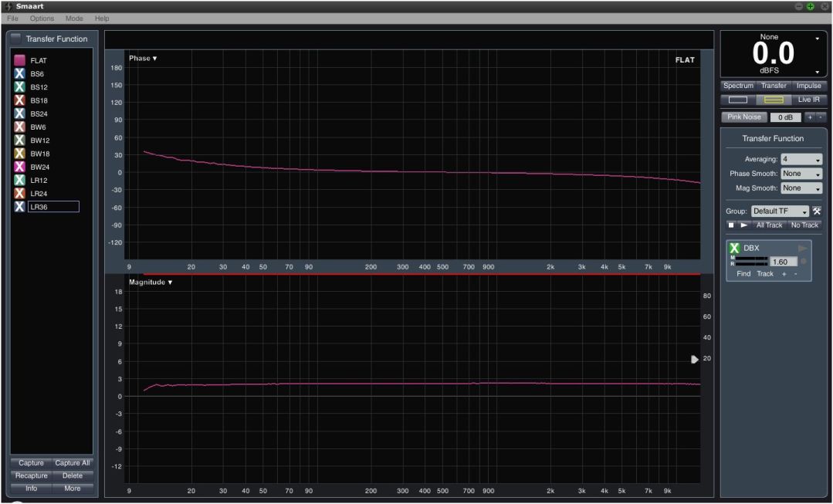Click the LR36 name edit field

tap(54, 207)
